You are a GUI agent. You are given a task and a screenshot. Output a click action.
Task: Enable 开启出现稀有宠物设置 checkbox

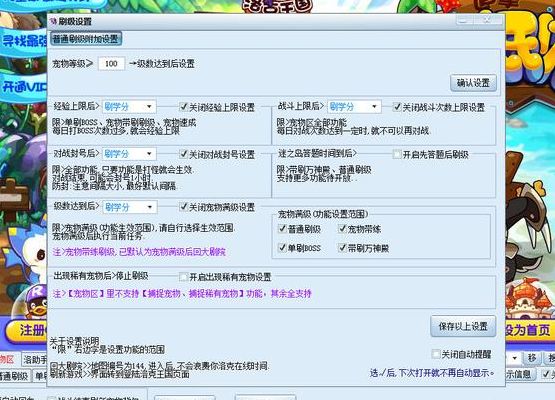click(183, 276)
